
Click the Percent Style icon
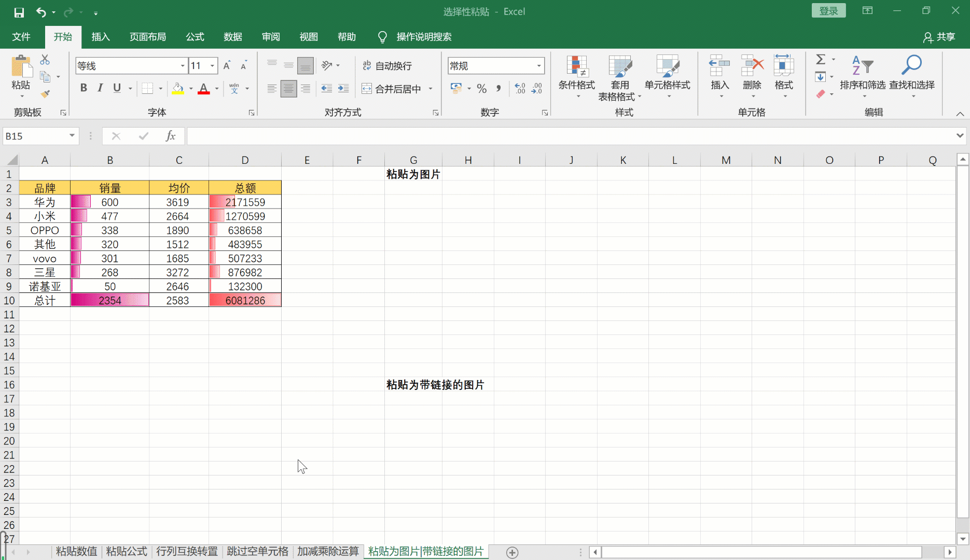pyautogui.click(x=482, y=89)
